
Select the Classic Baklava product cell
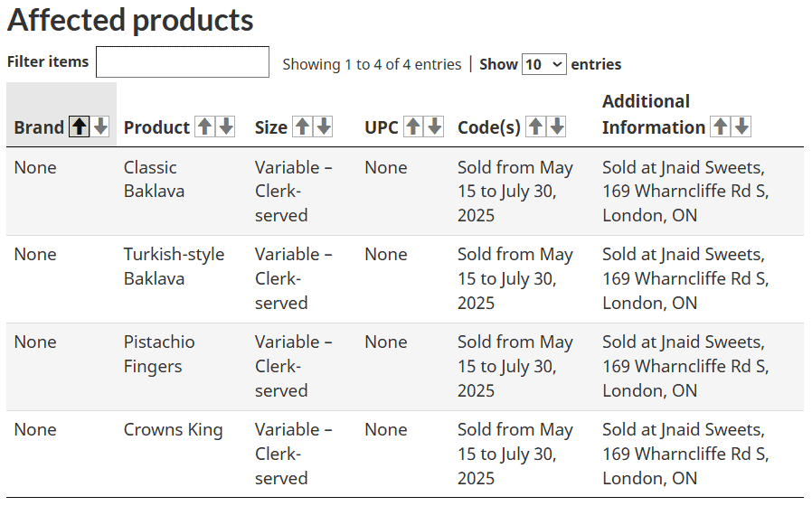tap(151, 179)
